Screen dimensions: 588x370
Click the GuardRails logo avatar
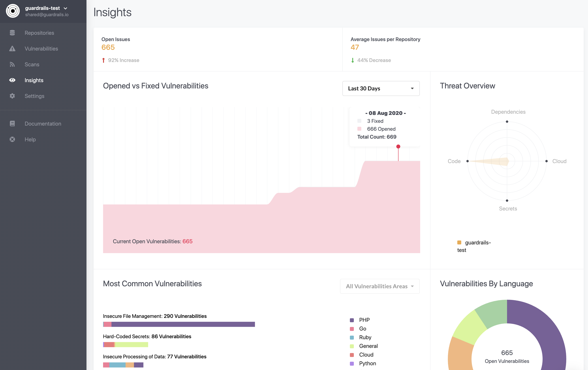(x=13, y=11)
